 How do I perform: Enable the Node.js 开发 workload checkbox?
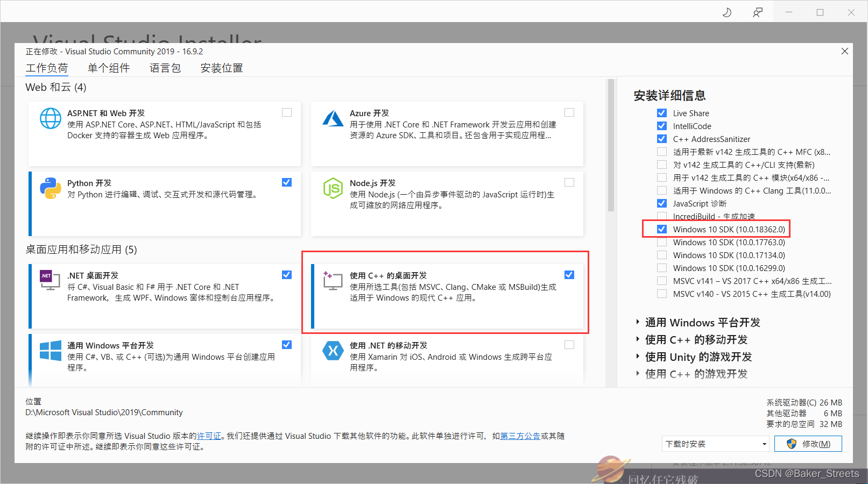click(x=569, y=182)
